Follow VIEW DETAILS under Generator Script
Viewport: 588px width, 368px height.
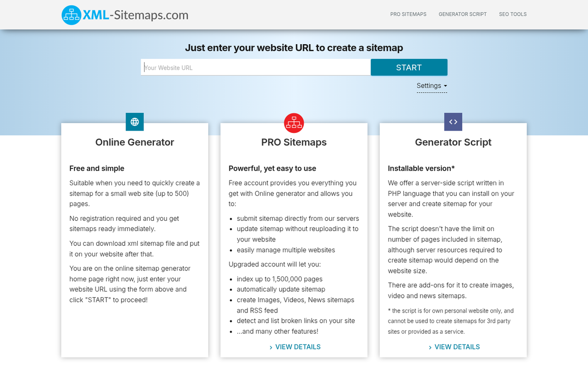457,347
